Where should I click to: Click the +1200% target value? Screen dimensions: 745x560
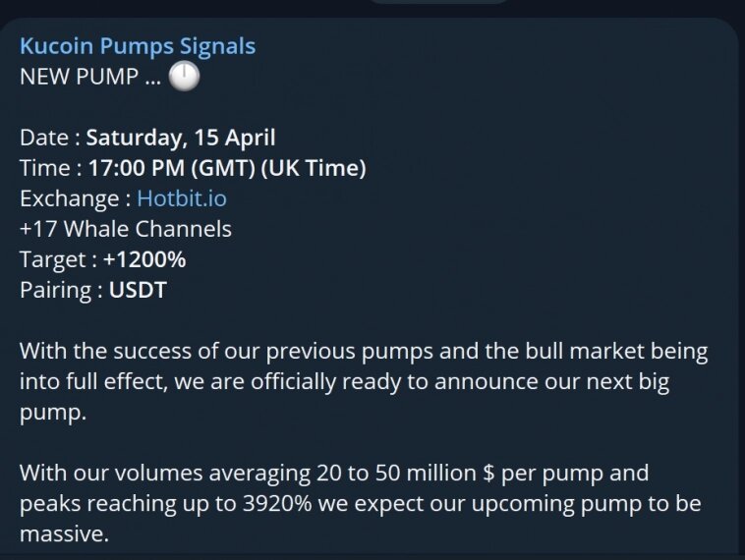click(x=144, y=259)
